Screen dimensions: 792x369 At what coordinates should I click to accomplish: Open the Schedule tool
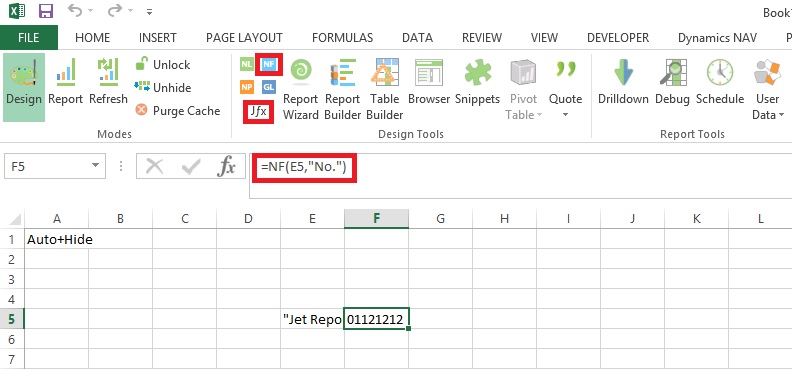click(x=720, y=81)
